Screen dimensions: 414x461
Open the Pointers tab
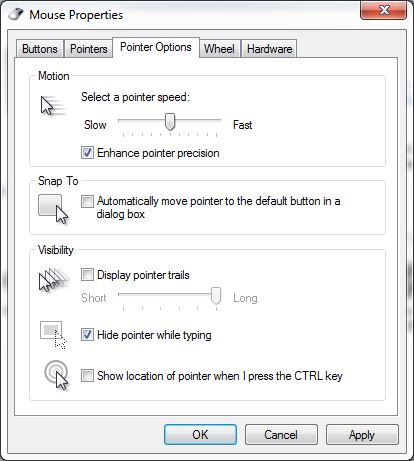[89, 49]
